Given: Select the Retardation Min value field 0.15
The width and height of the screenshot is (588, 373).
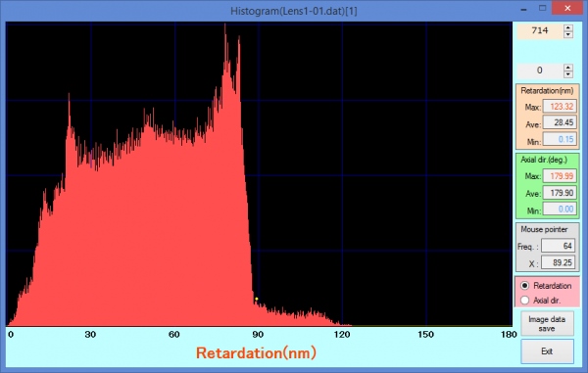Looking at the screenshot, I should coord(560,139).
